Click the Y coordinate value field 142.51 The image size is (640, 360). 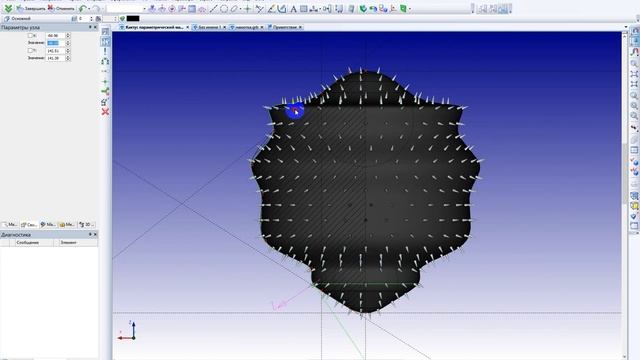pyautogui.click(x=56, y=51)
